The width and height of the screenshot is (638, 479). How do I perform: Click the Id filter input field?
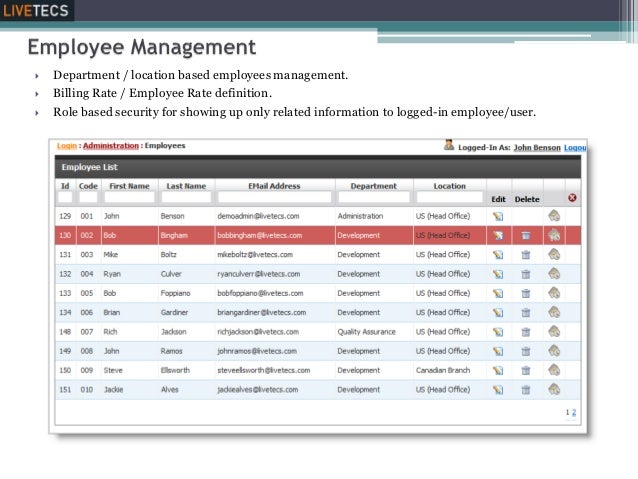coord(65,197)
